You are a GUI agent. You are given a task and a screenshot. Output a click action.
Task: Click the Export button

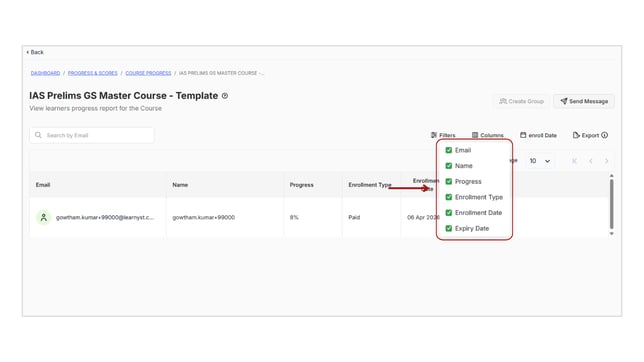586,135
